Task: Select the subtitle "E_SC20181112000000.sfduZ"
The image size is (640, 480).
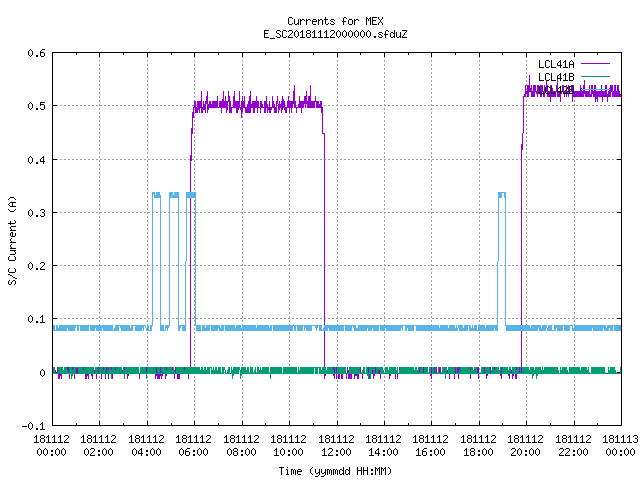Action: (335, 34)
